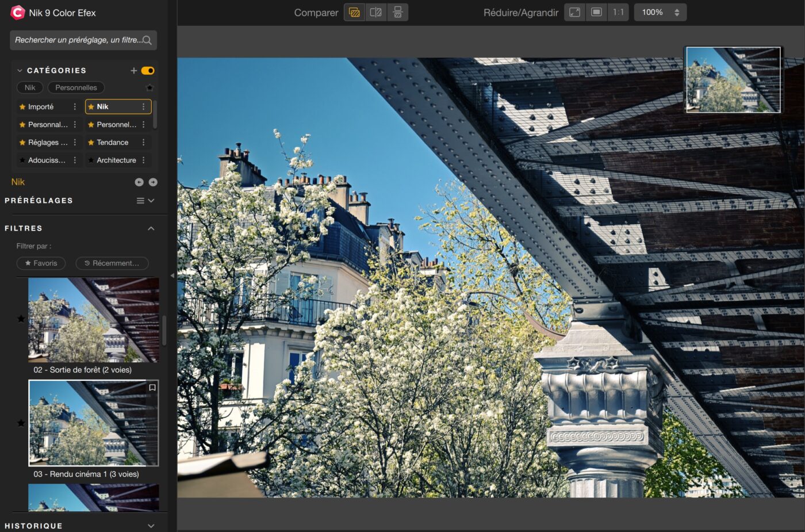Click the fit-to-screen zoom icon
The width and height of the screenshot is (805, 532).
click(574, 13)
